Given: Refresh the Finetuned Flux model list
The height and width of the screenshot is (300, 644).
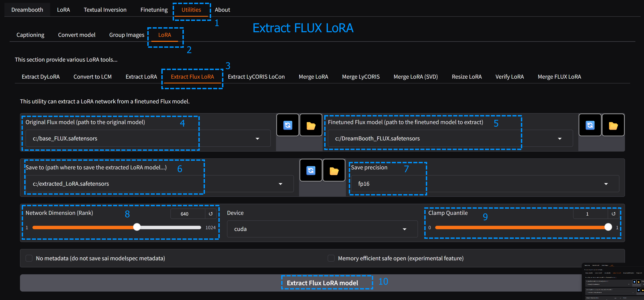Looking at the screenshot, I should point(590,125).
